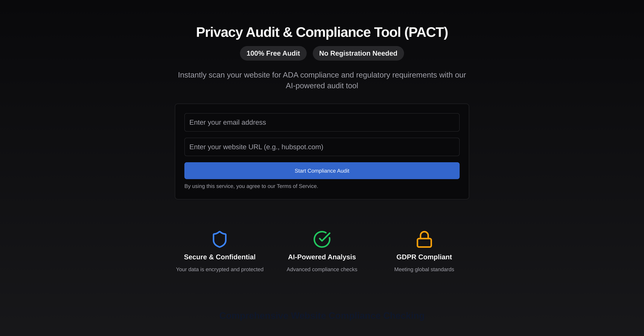
Task: Select the website URL input field
Action: (x=322, y=147)
